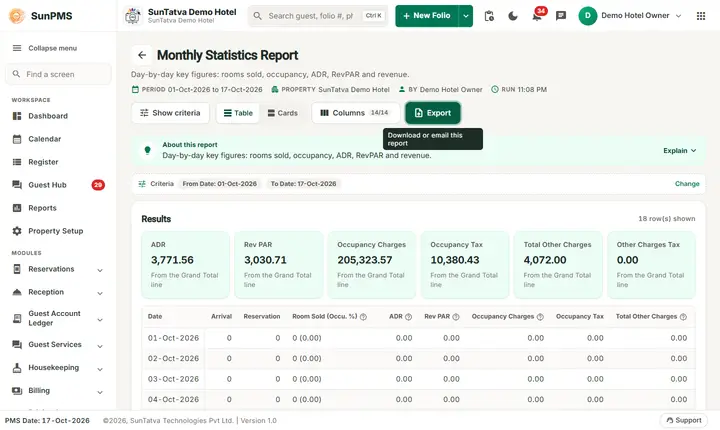
Task: Click the Reservation column header
Action: 262,317
